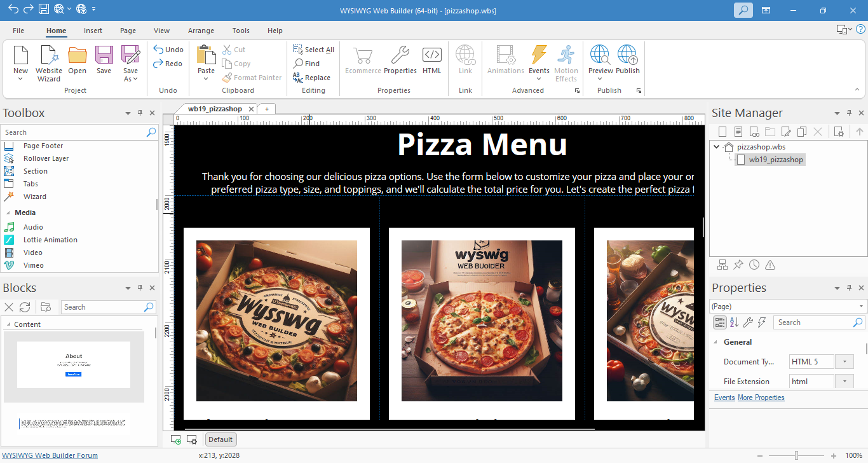
Task: Click the site structure icon below Site Manager
Action: pyautogui.click(x=722, y=265)
